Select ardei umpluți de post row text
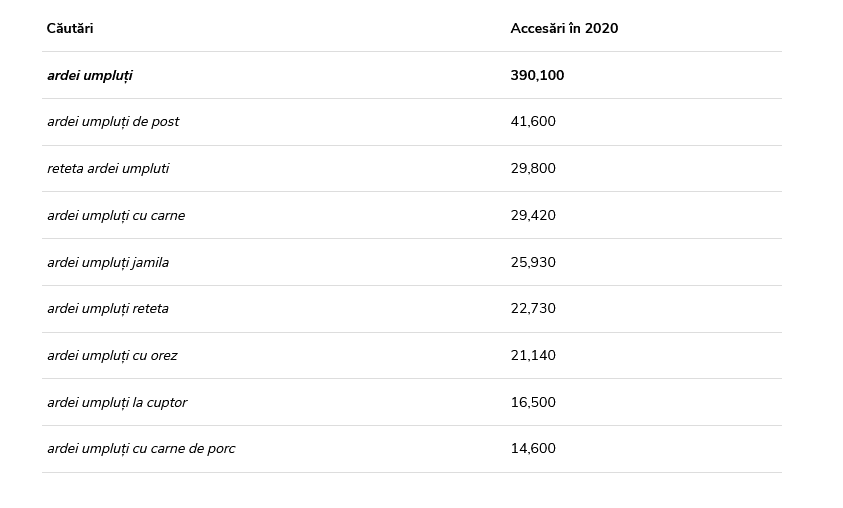843x508 pixels. tap(113, 122)
